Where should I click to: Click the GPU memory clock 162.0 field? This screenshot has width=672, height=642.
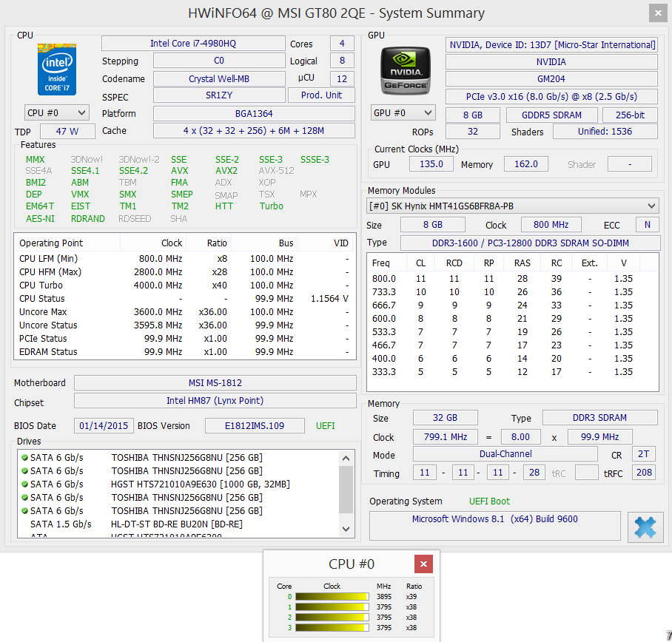point(526,164)
